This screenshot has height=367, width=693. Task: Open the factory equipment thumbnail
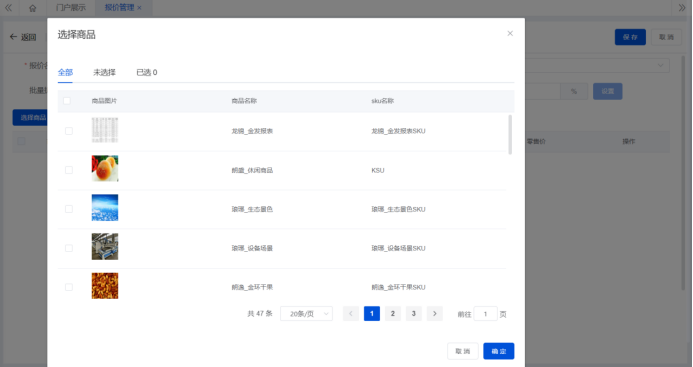click(x=105, y=246)
